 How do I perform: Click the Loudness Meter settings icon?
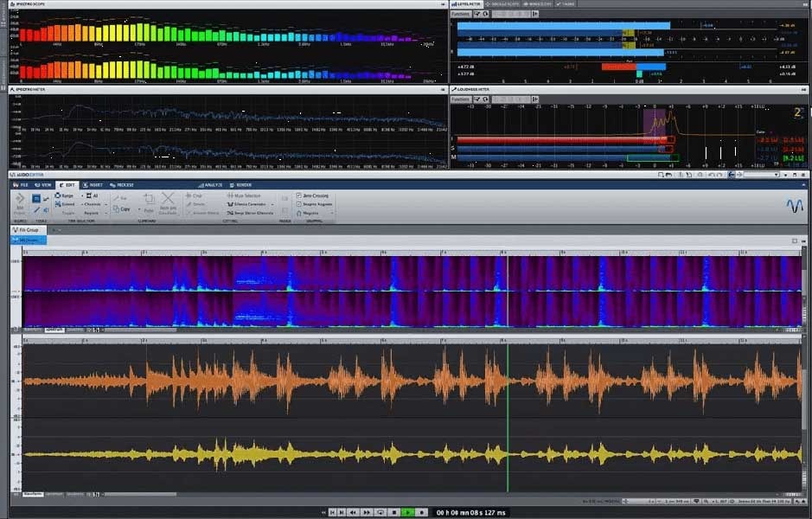(x=477, y=99)
